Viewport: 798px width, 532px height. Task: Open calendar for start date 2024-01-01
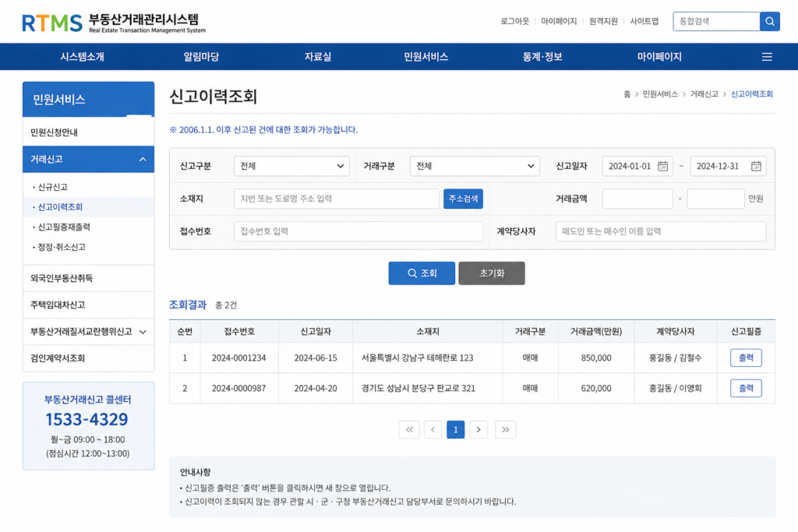pos(662,167)
